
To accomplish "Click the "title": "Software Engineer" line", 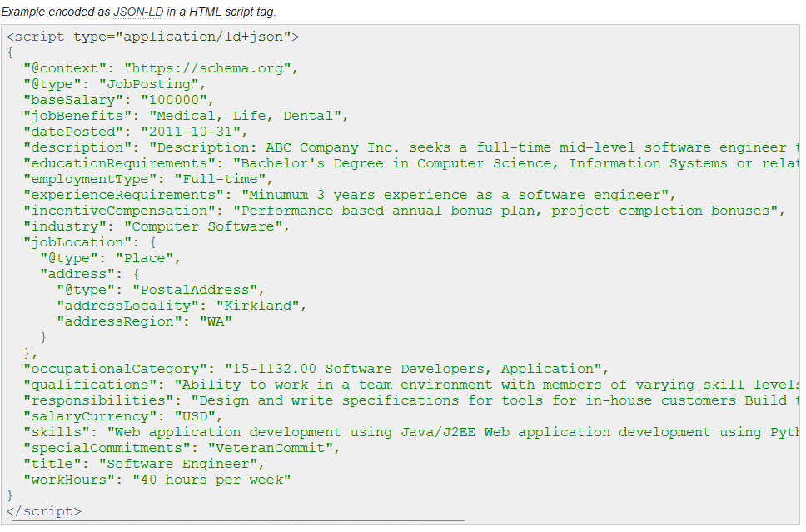I will click(x=143, y=465).
